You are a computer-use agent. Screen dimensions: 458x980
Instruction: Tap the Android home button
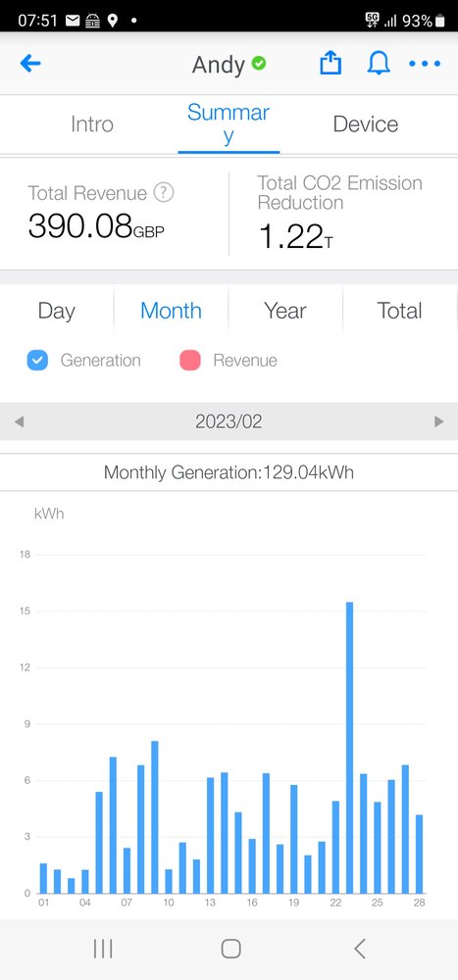230,949
